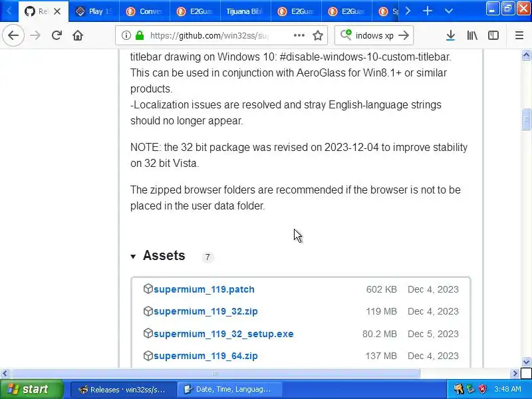Click the 'Dec 5, 2023' date text
532x399 pixels.
pos(433,334)
